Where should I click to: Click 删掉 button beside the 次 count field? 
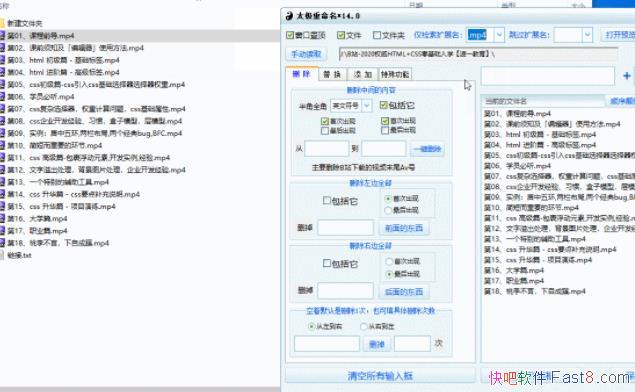(377, 344)
